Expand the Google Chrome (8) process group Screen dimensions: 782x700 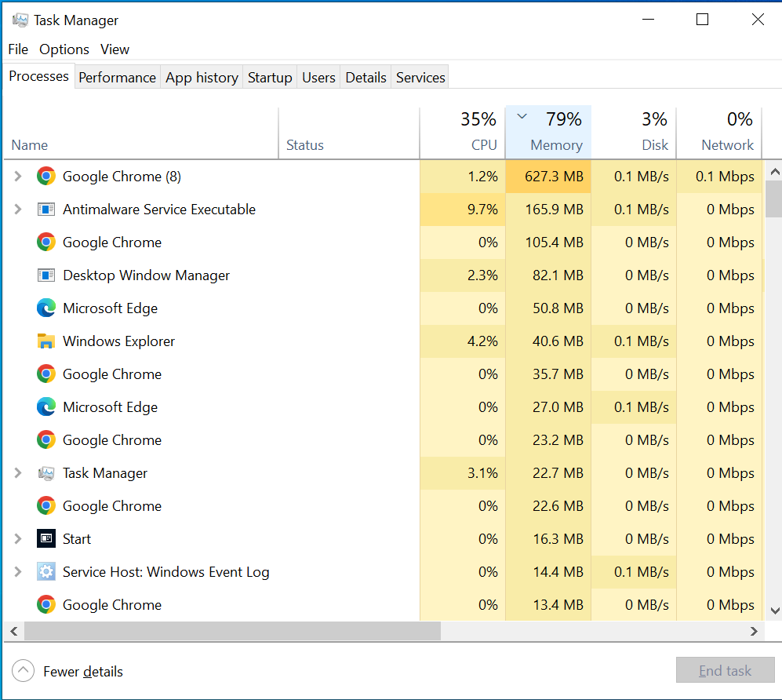(18, 177)
